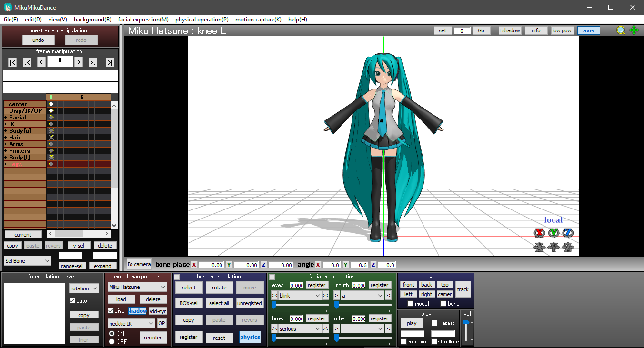Click next eyes morph >> button
The image size is (644, 348).
pyautogui.click(x=326, y=296)
